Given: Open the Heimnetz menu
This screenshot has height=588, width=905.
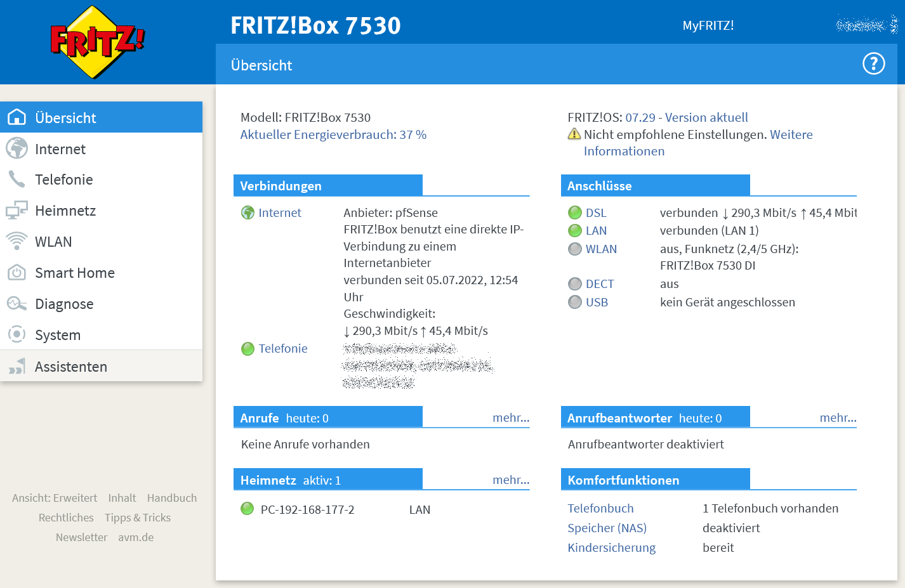Looking at the screenshot, I should (x=102, y=211).
